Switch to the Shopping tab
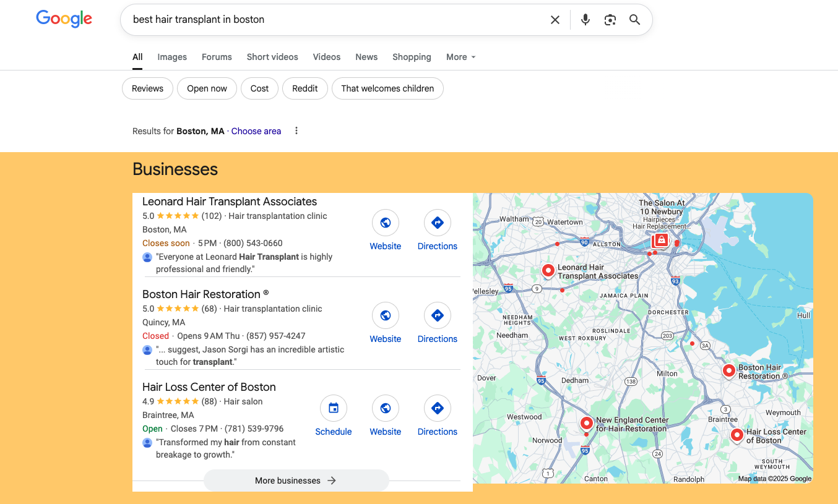This screenshot has height=504, width=838. pos(412,57)
